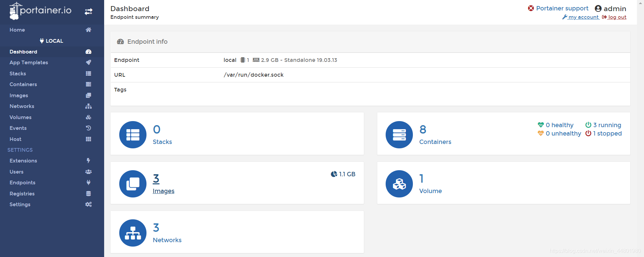Open Settings in the sidebar
This screenshot has height=257, width=644.
20,205
